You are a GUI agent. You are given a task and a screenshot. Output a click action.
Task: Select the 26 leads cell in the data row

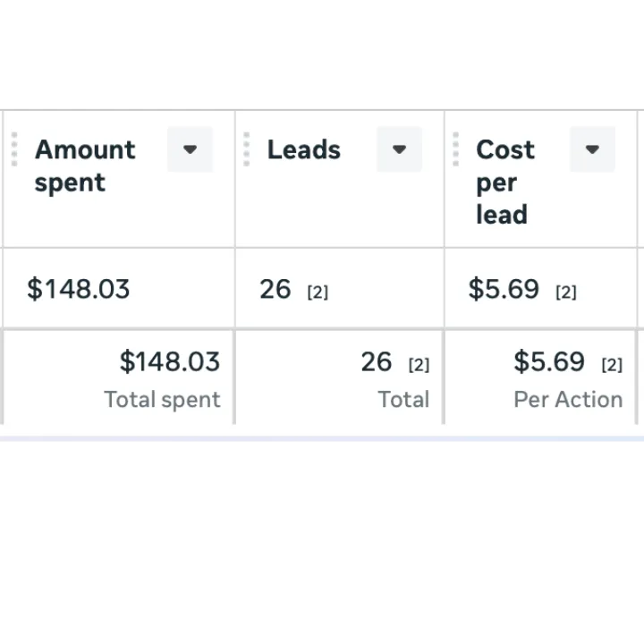pos(275,289)
